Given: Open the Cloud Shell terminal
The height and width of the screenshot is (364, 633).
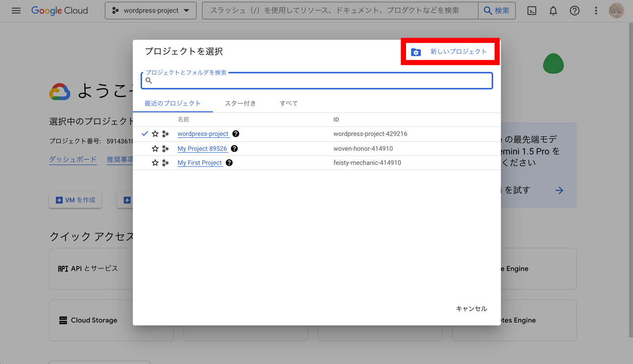Looking at the screenshot, I should pos(531,10).
